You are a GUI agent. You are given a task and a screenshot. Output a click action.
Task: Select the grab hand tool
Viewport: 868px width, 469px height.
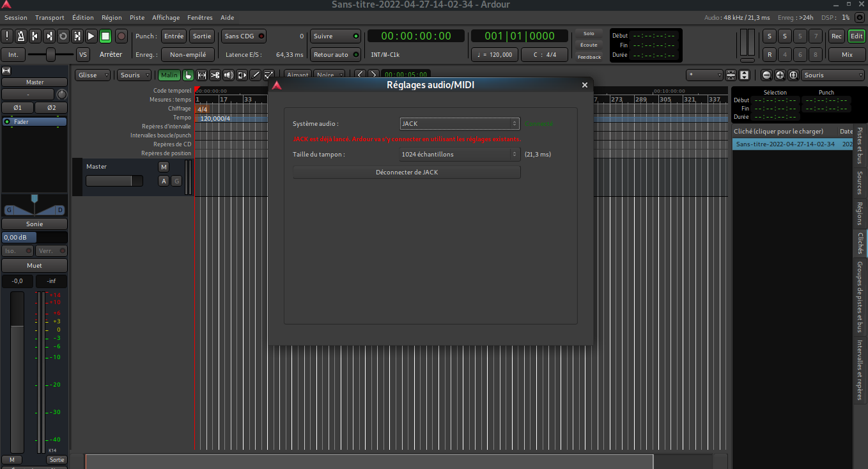pos(188,75)
